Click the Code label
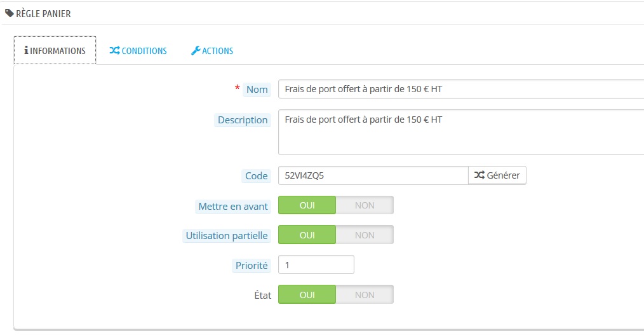Screen dimensions: 644x335 [257, 176]
